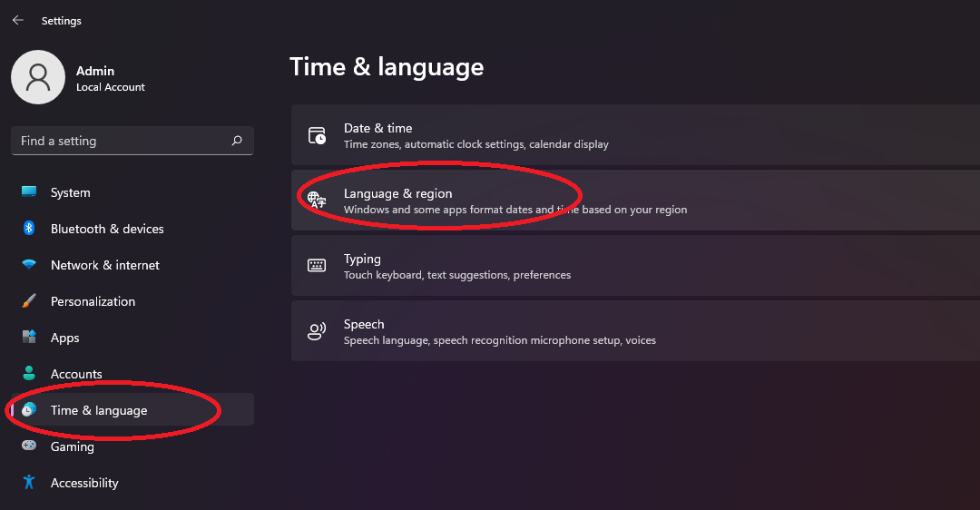
Task: Open Date & time settings
Action: [x=635, y=135]
